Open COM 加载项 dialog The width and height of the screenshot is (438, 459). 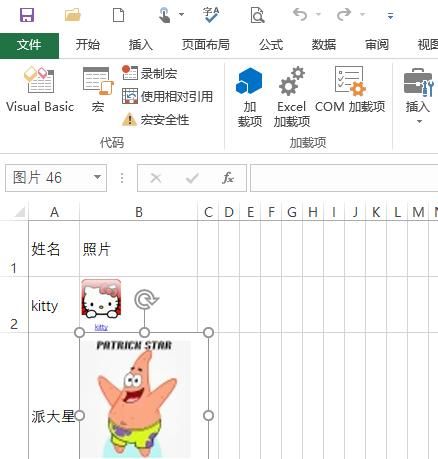(350, 90)
